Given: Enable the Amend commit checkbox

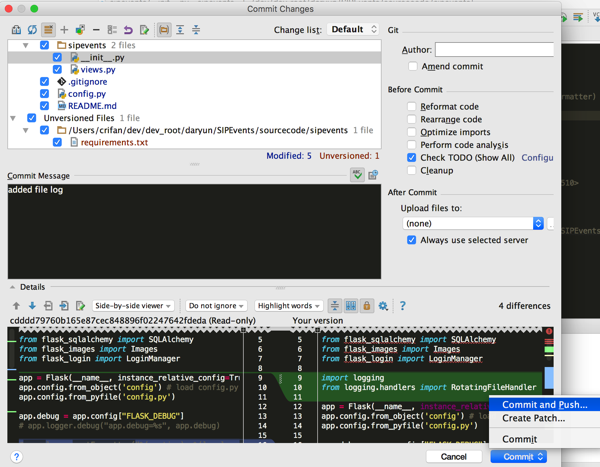Looking at the screenshot, I should pos(412,66).
